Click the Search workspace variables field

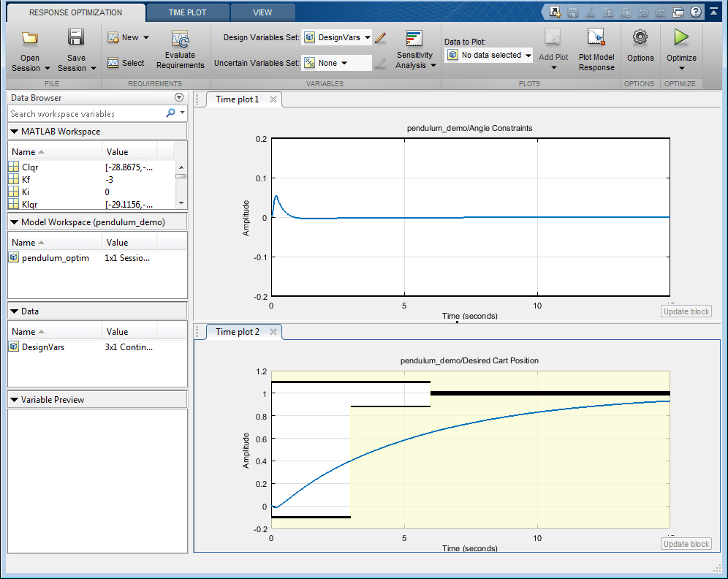click(x=86, y=114)
